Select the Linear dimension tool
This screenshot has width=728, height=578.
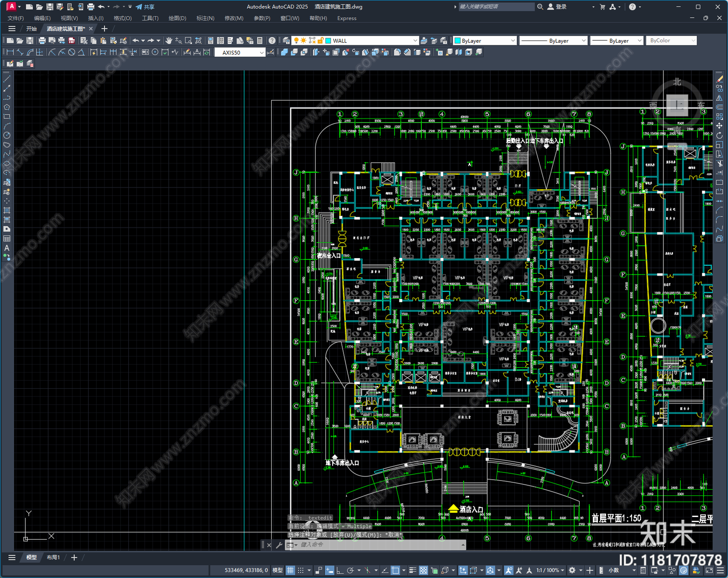(10, 52)
